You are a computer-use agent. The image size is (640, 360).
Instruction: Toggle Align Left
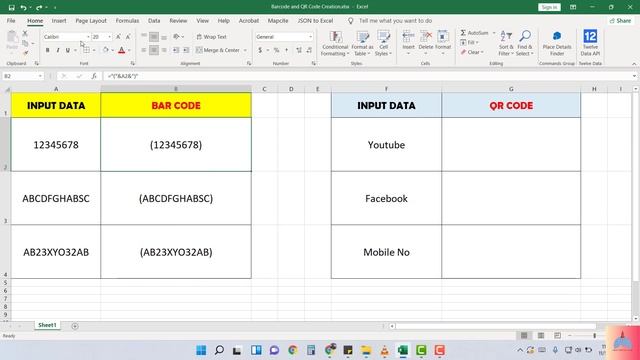pos(144,50)
